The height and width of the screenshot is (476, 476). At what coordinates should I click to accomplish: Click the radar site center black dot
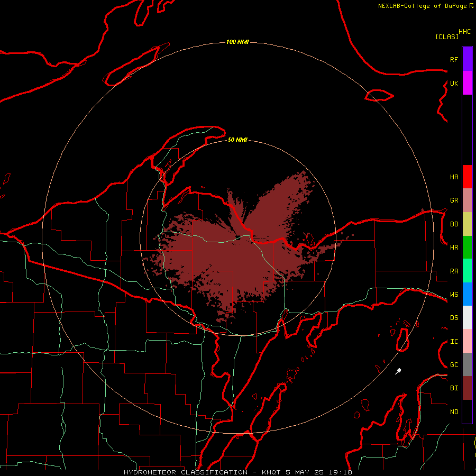click(238, 237)
